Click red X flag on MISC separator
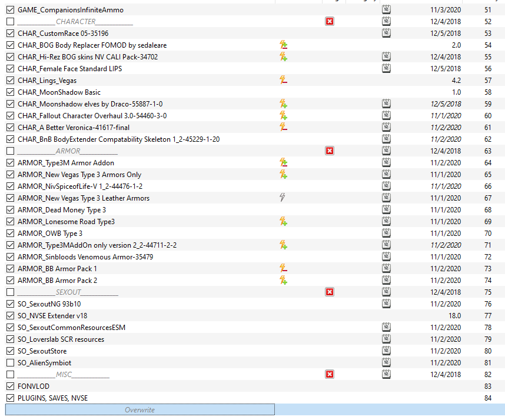 pyautogui.click(x=330, y=374)
